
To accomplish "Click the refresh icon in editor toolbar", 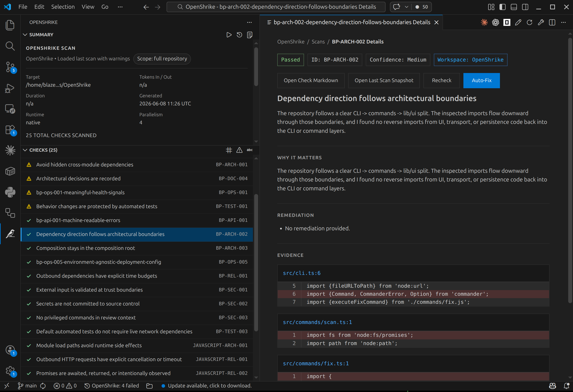I will click(529, 22).
